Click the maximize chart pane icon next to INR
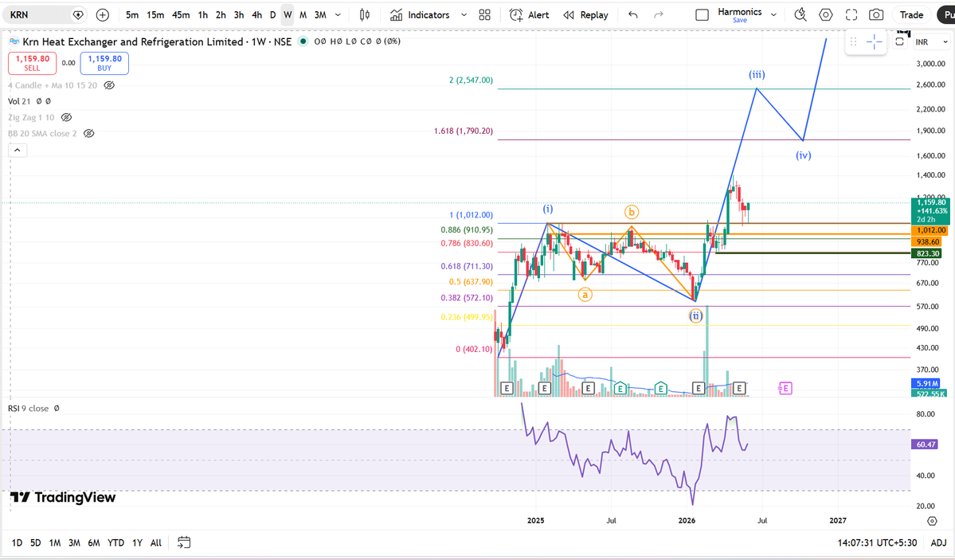The height and width of the screenshot is (560, 955). [899, 41]
